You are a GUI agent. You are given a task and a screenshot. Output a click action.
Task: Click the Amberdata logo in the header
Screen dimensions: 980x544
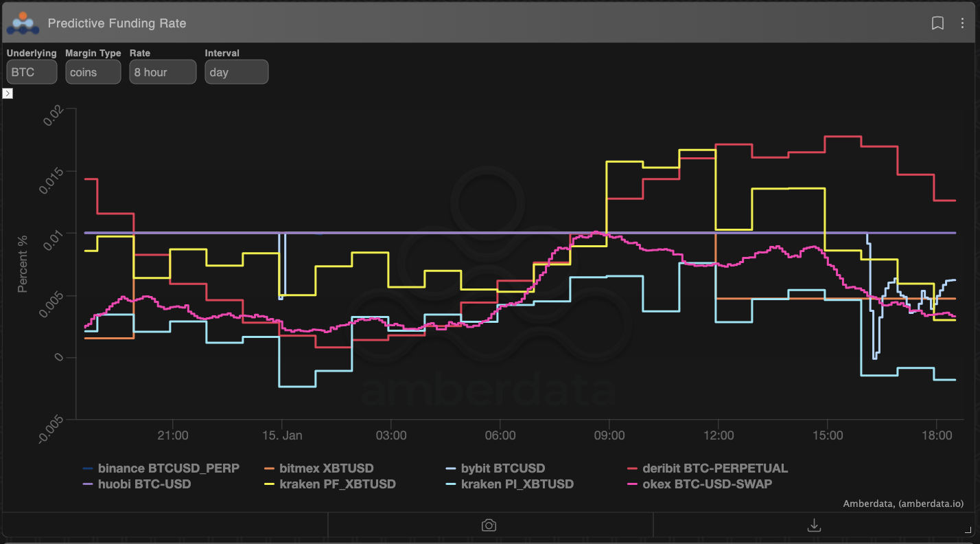click(23, 23)
